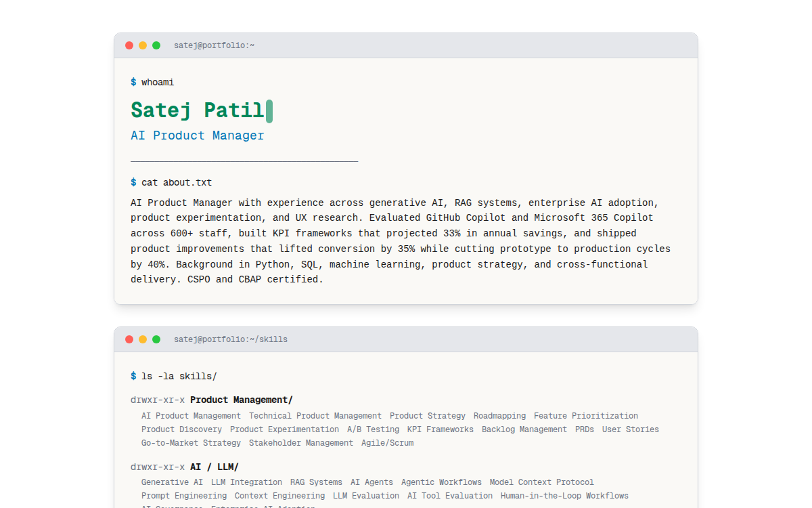Click the "Prompt Engineering" skill tag

(x=184, y=496)
